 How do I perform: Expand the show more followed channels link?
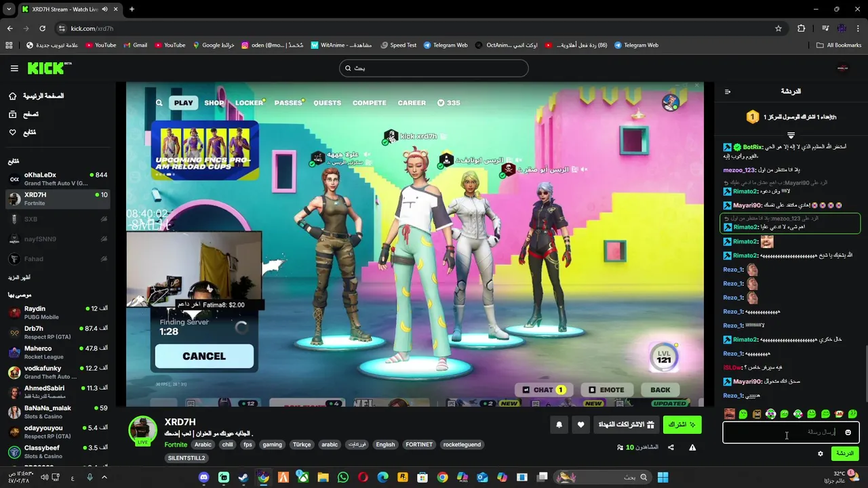[x=19, y=277]
